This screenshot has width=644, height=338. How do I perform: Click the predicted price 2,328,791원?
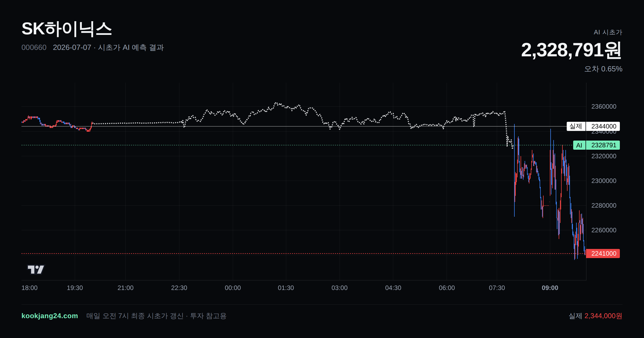coord(571,50)
